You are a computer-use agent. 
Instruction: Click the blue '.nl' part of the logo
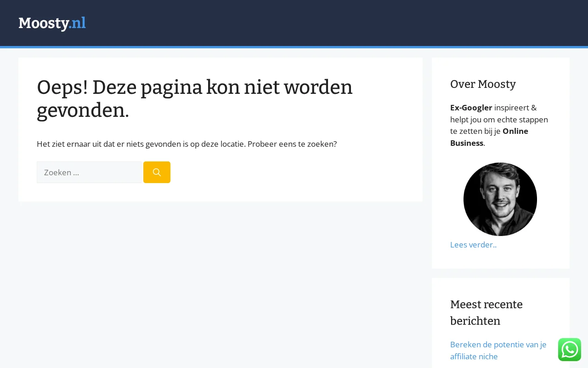pos(78,23)
